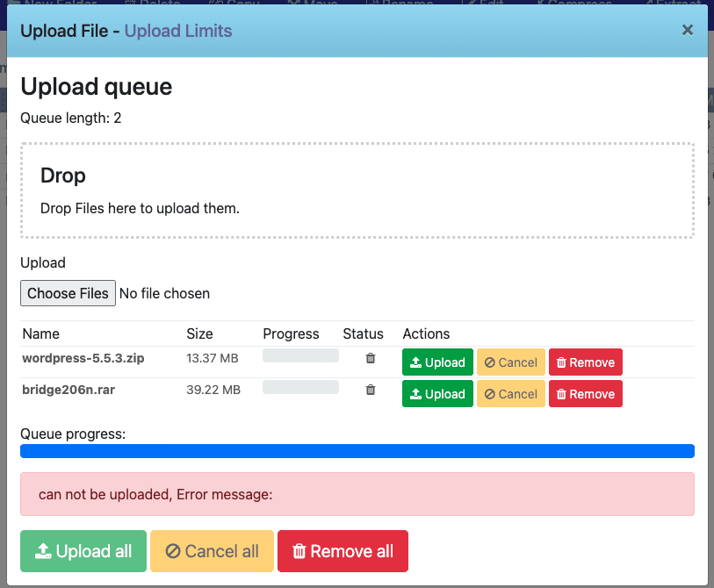Click trash status icon for wordpress-5.5.3.zip
The image size is (714, 588).
coord(371,358)
